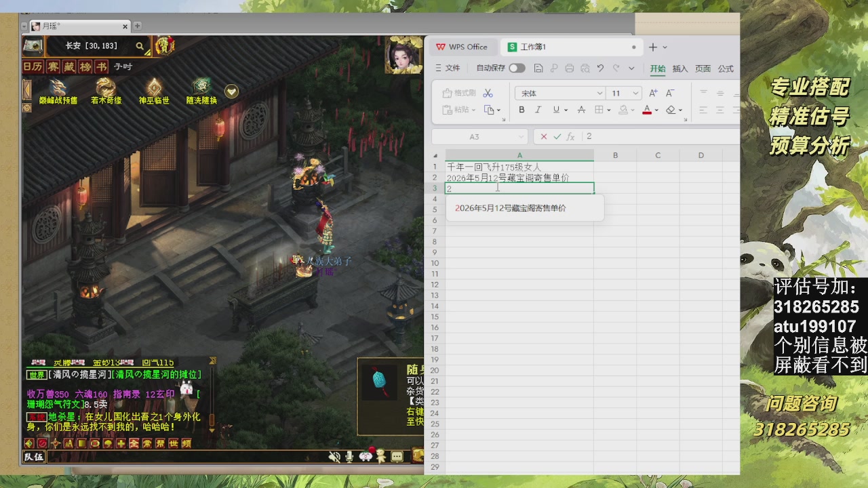
Task: Click the character portrait avatar
Action: 404,56
